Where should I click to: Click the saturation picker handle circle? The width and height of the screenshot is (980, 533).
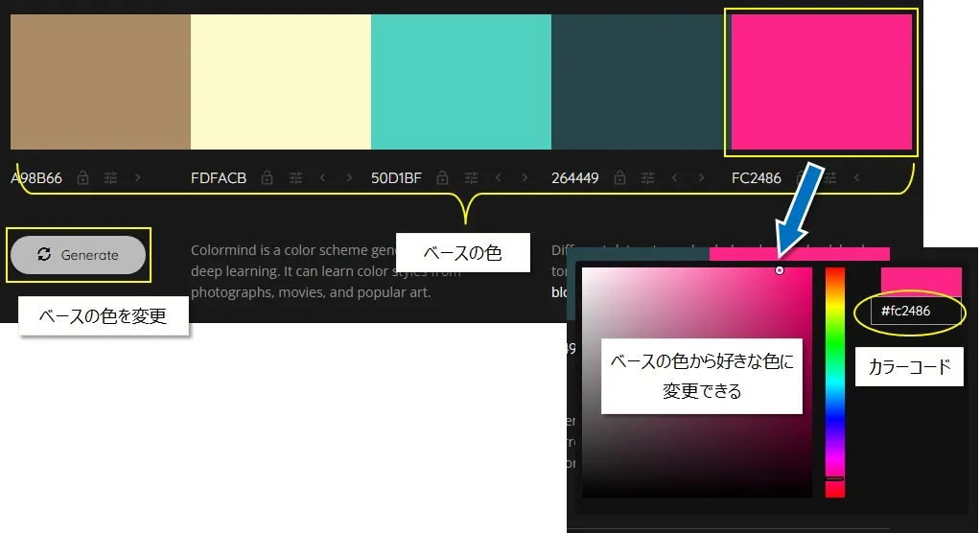tap(779, 270)
